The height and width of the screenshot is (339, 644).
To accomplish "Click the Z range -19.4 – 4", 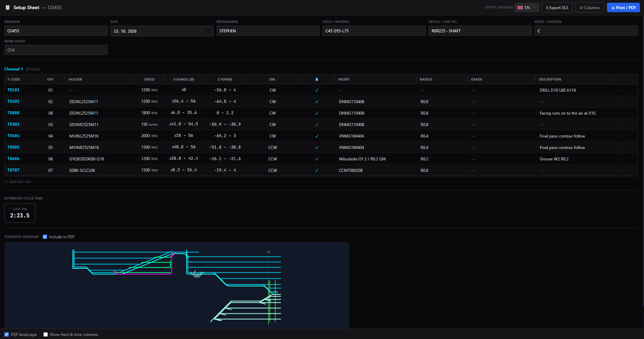I will coord(225,170).
